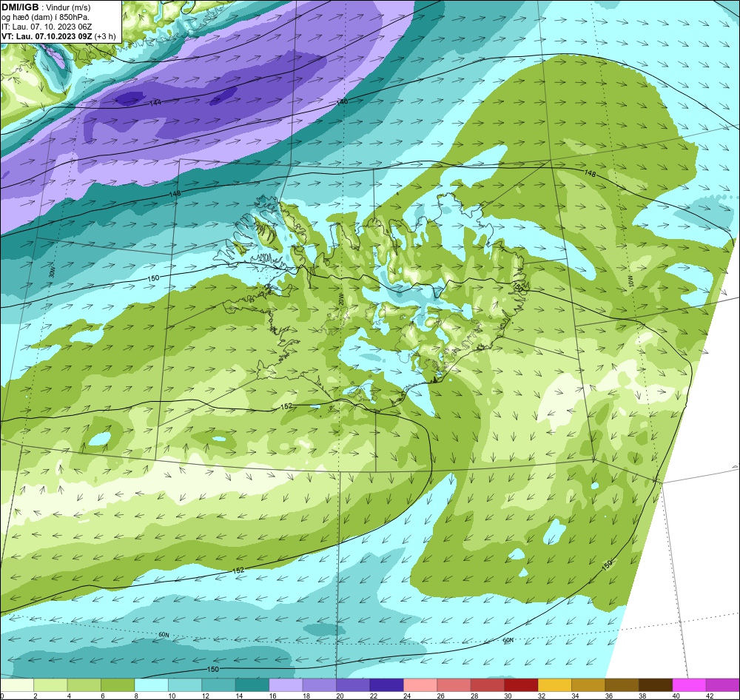The image size is (740, 700).
Task: Click the legend value label '16'
Action: point(273,696)
